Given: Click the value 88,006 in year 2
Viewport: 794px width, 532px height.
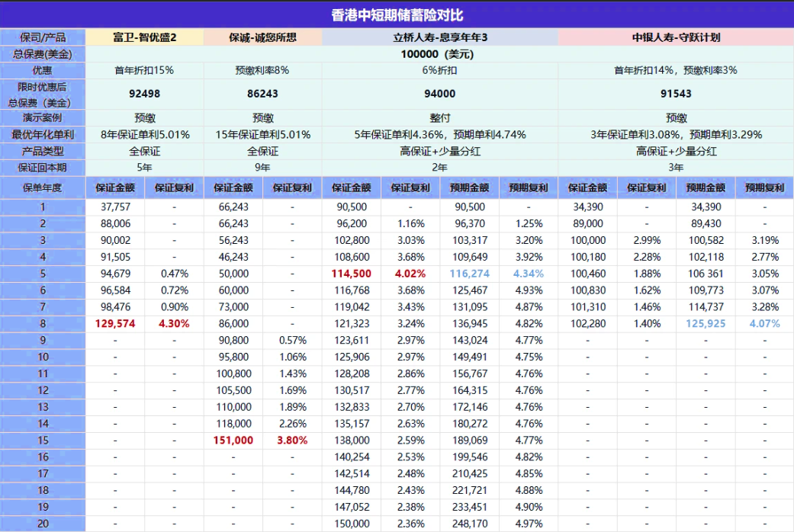Looking at the screenshot, I should coord(115,224).
